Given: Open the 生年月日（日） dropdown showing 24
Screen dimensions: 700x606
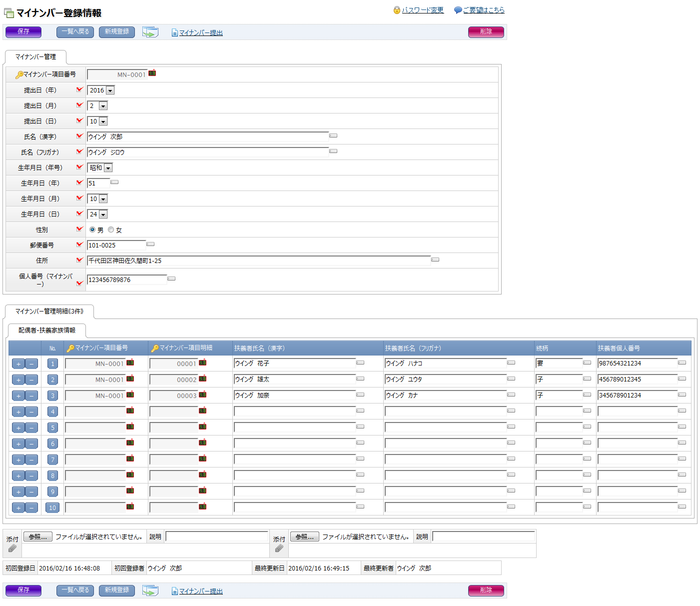Looking at the screenshot, I should coord(103,214).
